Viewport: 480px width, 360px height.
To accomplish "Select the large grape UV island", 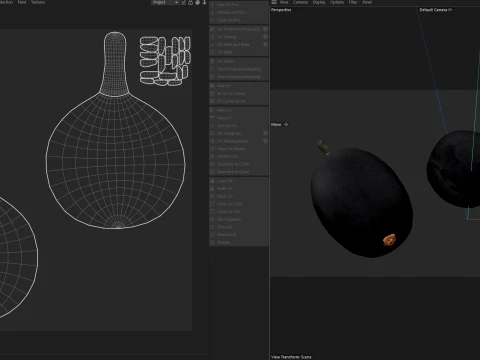I will pyautogui.click(x=115, y=161).
